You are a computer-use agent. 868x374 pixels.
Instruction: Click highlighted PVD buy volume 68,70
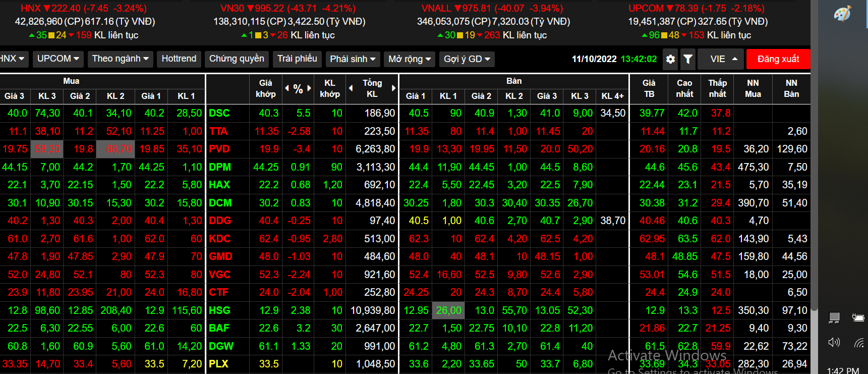pyautogui.click(x=115, y=149)
